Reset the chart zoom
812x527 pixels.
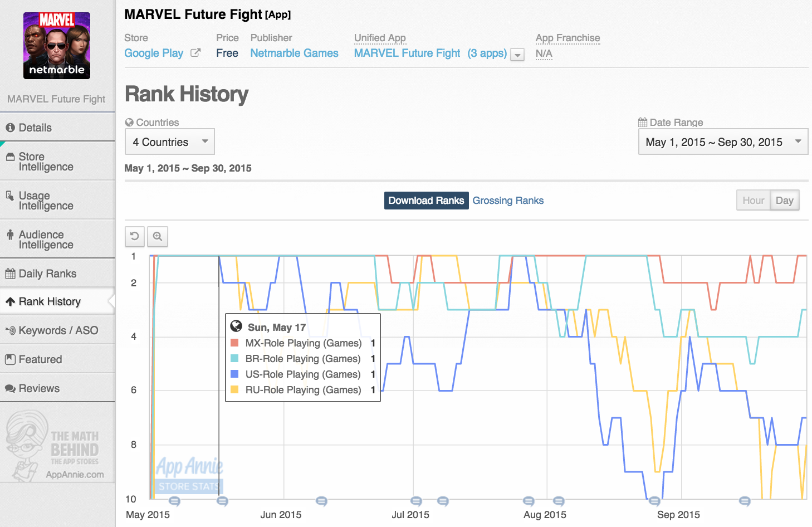click(135, 236)
